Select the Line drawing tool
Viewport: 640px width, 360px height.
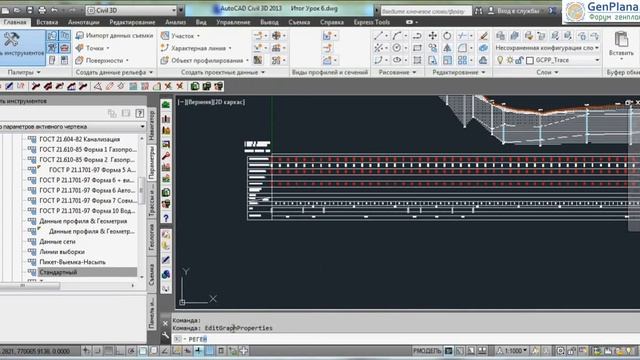tap(379, 36)
